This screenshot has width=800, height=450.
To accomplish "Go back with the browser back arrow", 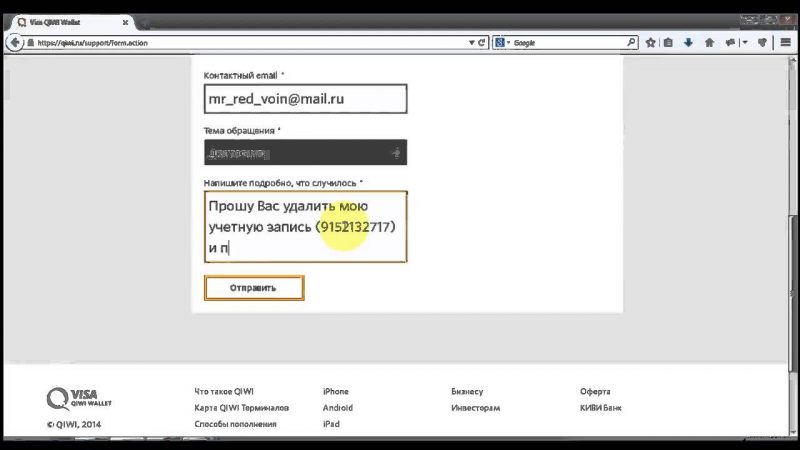I will [x=15, y=42].
